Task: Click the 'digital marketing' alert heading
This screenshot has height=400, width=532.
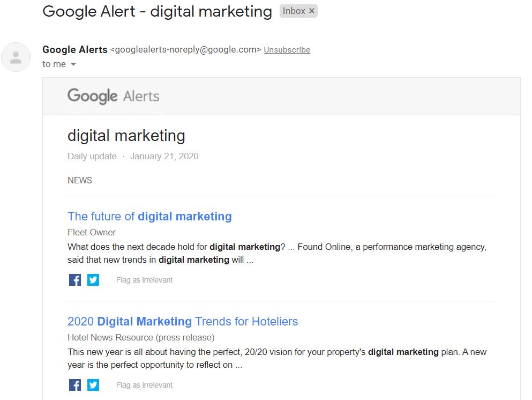Action: click(x=126, y=136)
